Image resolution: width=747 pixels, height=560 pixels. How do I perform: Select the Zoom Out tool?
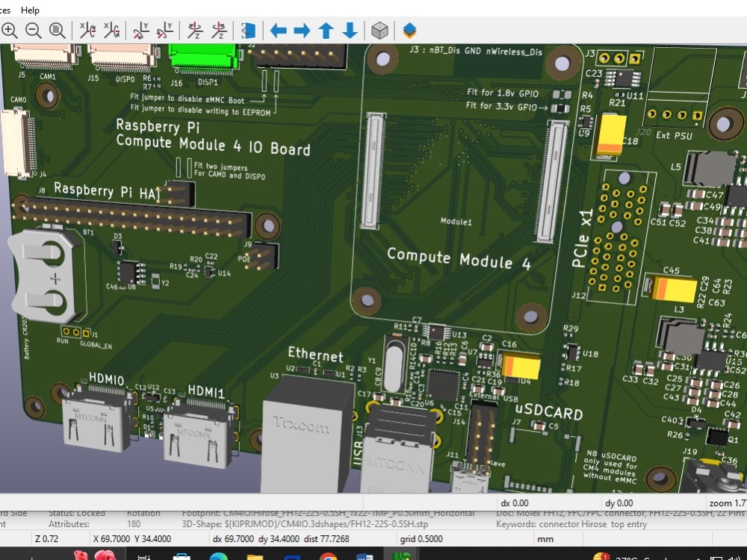pos(34,31)
